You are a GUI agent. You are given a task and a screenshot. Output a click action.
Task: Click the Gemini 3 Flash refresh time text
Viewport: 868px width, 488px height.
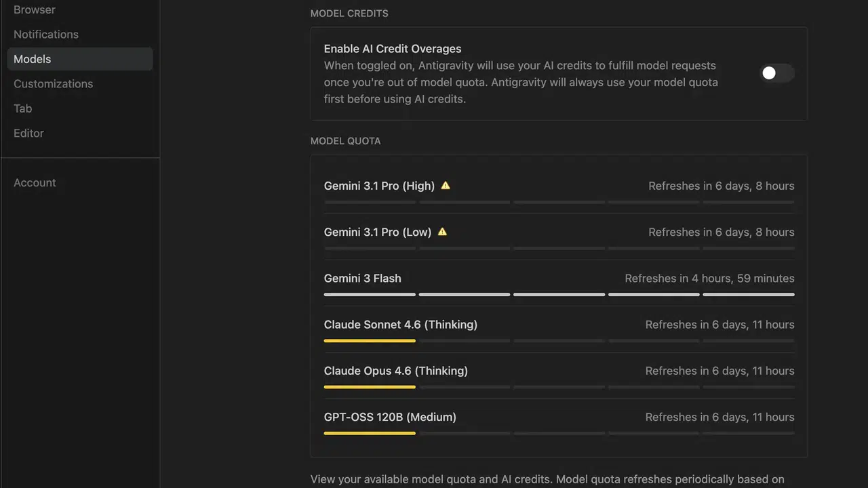coord(709,278)
